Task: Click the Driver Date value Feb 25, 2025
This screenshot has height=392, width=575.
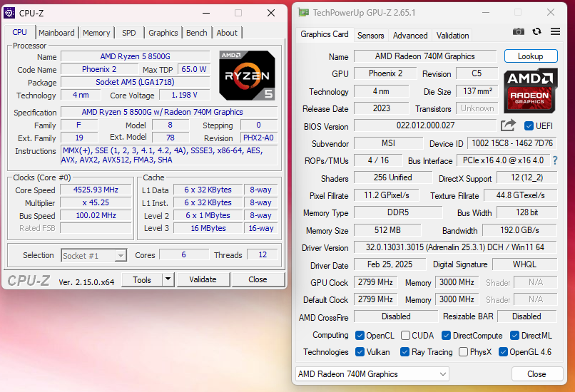Action: [x=390, y=264]
